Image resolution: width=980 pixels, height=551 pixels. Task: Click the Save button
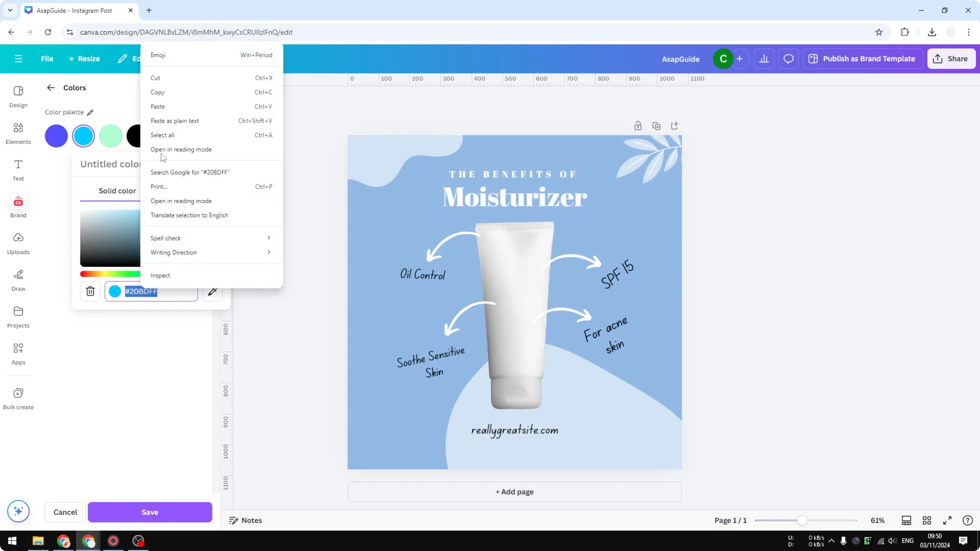[x=149, y=512]
